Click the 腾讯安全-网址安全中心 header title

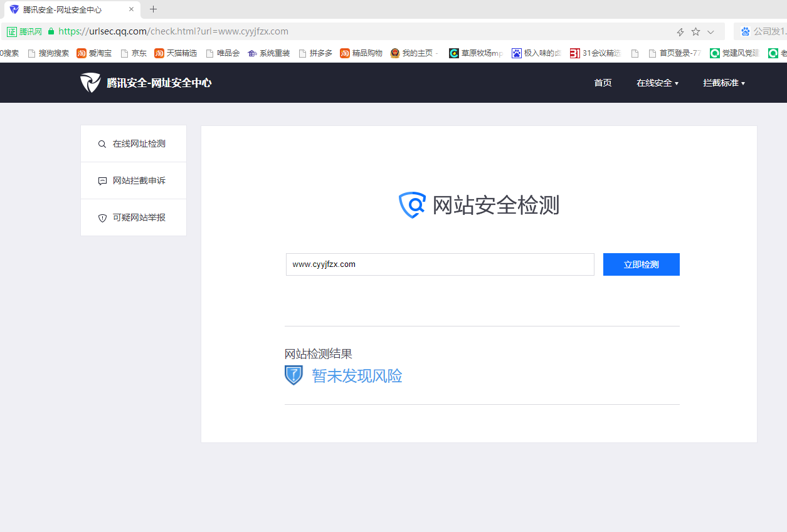click(x=159, y=83)
